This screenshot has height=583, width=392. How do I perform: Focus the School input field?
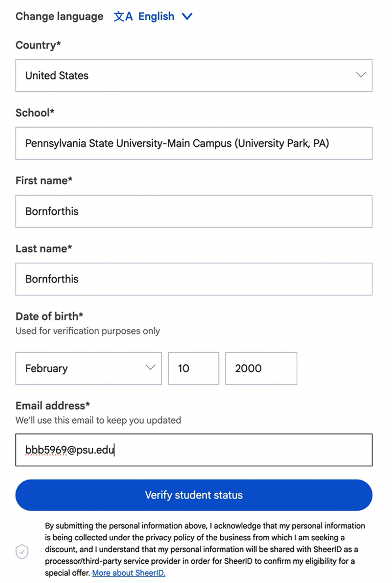pyautogui.click(x=194, y=143)
